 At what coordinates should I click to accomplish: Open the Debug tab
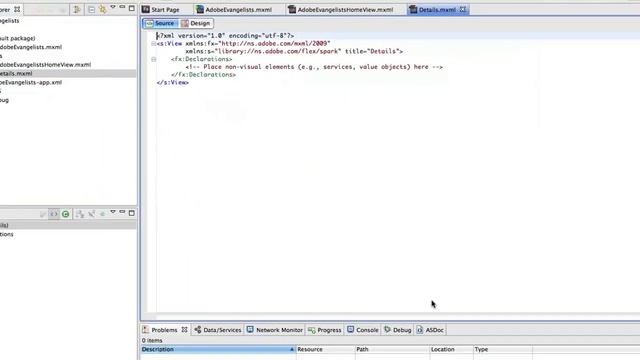tap(398, 330)
